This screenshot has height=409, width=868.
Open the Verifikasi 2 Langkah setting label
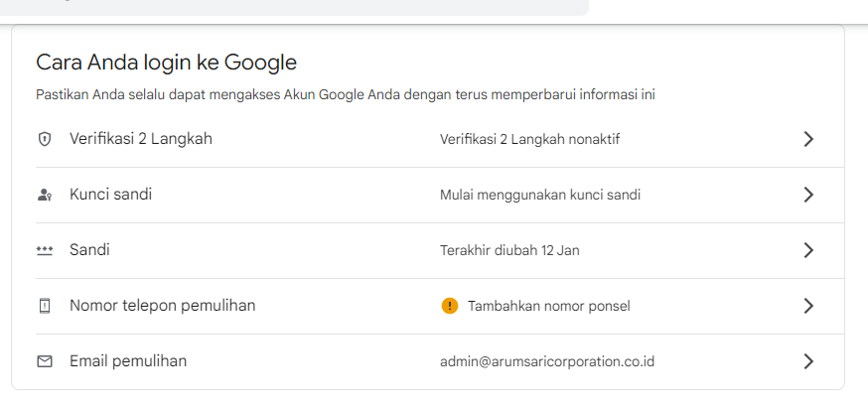(141, 139)
